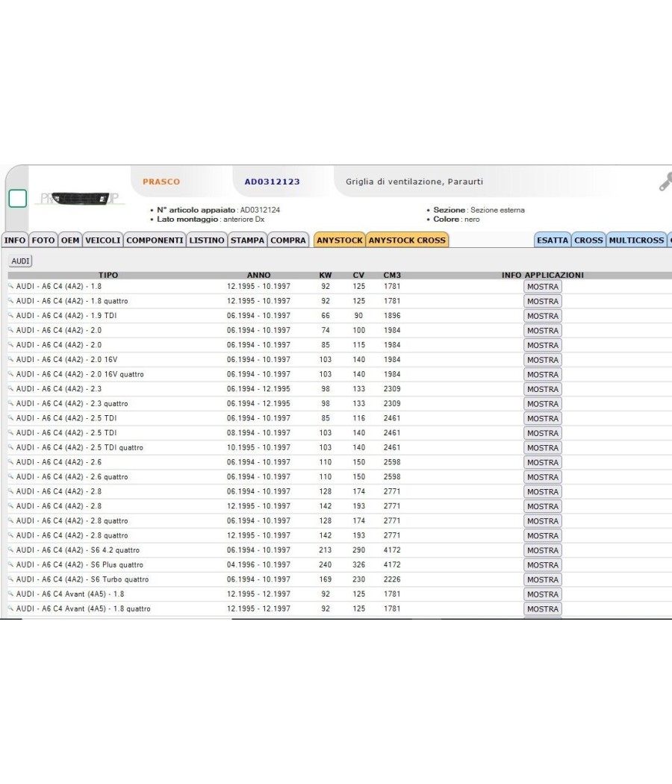The image size is (672, 784).
Task: Click magnifier icon beside S6 4.2 quattro
Action: [10, 550]
